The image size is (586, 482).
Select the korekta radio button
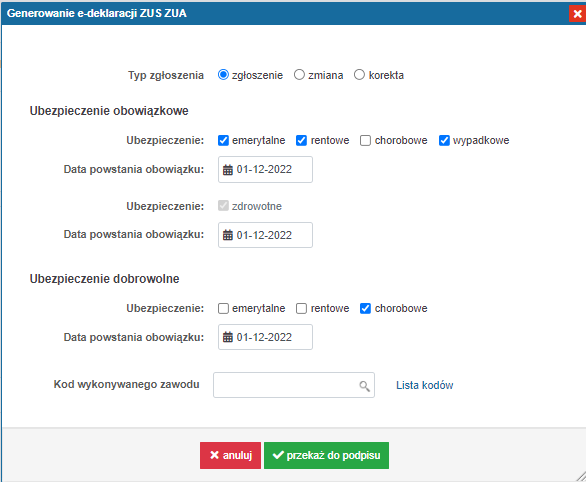[359, 75]
